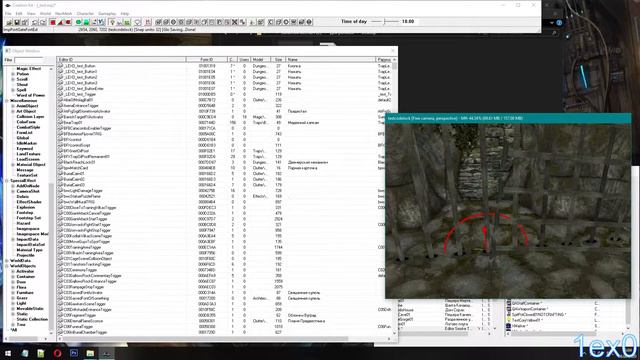
Task: Click the Undo arrow toolbar icon
Action: coord(35,22)
